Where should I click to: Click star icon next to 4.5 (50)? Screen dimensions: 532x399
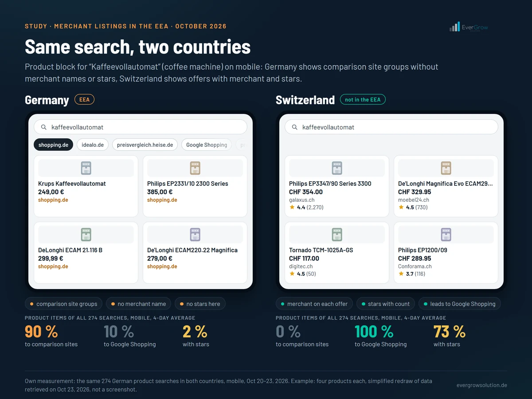click(x=292, y=274)
